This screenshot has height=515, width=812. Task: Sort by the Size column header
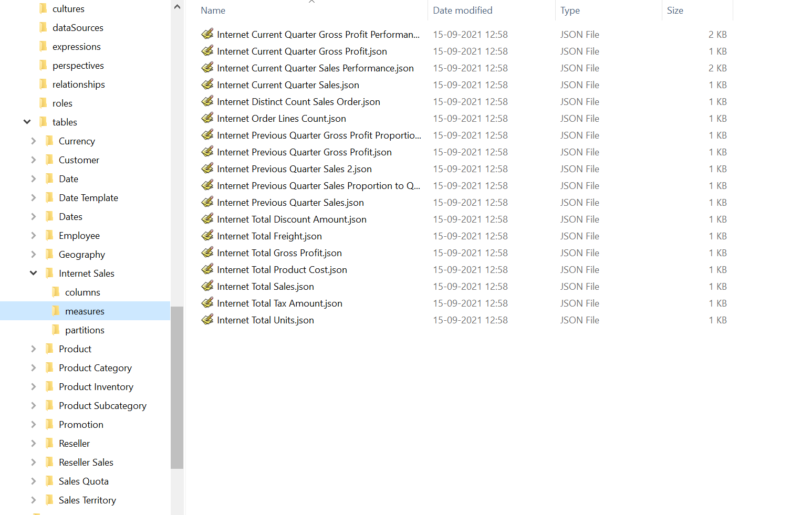pyautogui.click(x=675, y=10)
